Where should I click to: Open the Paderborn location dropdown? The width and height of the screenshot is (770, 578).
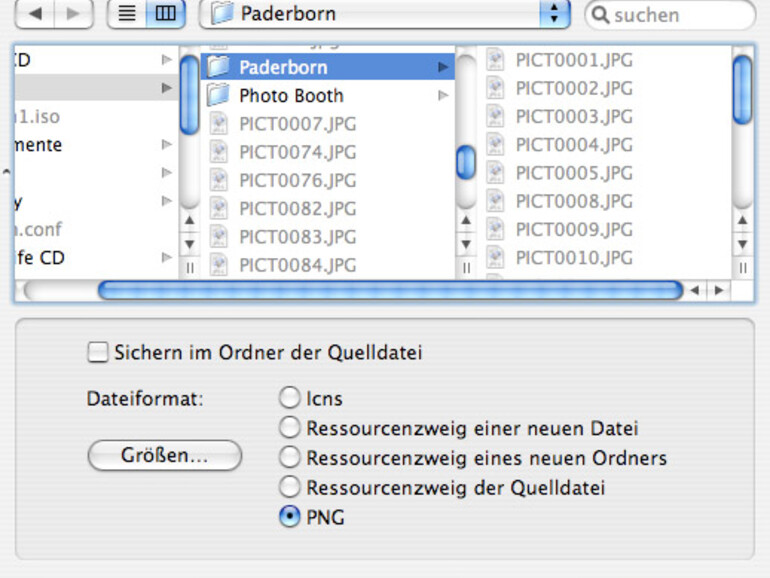click(554, 14)
